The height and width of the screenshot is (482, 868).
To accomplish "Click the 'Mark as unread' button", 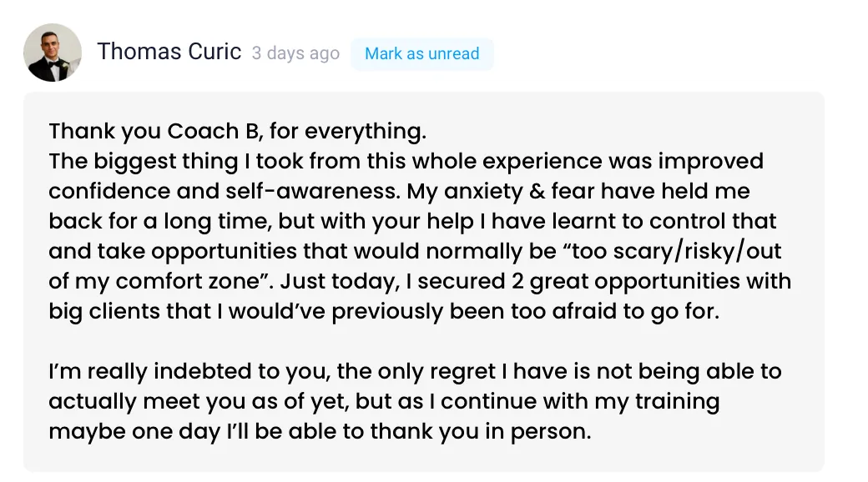I will coord(421,53).
